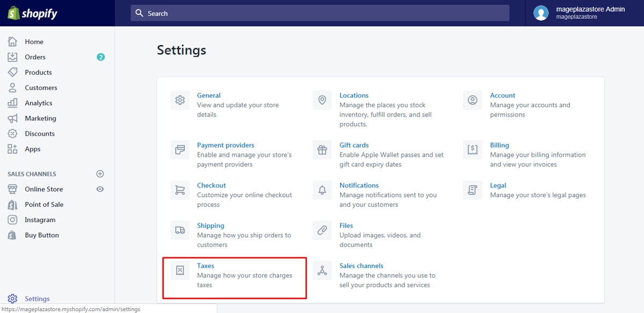Open the Sales channels settings link

click(x=361, y=266)
